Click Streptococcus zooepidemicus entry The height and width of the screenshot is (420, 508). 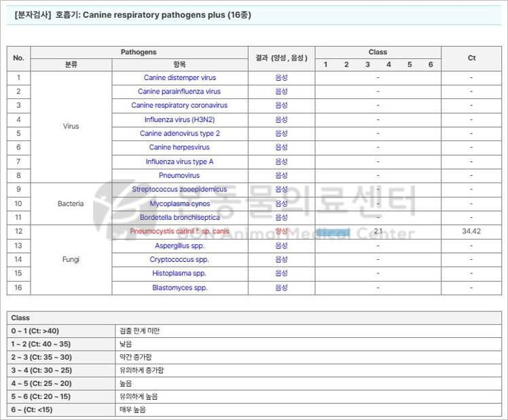coord(179,189)
